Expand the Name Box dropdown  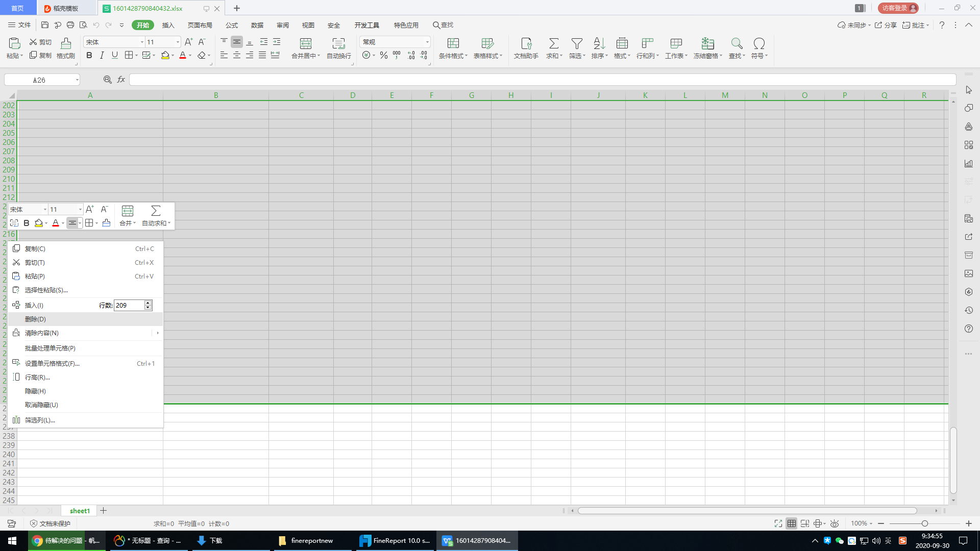point(77,80)
